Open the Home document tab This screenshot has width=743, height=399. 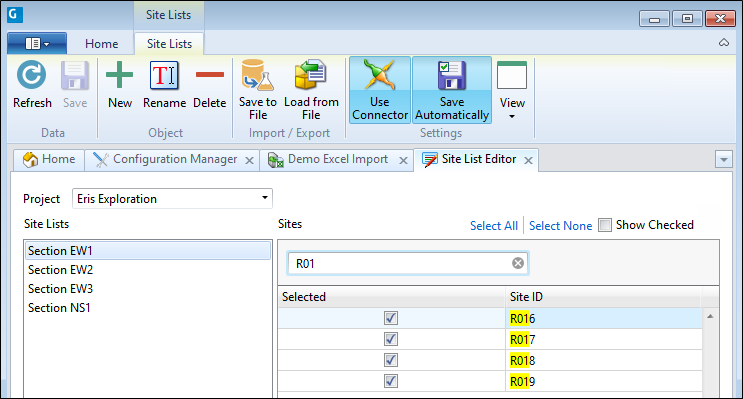(x=49, y=159)
